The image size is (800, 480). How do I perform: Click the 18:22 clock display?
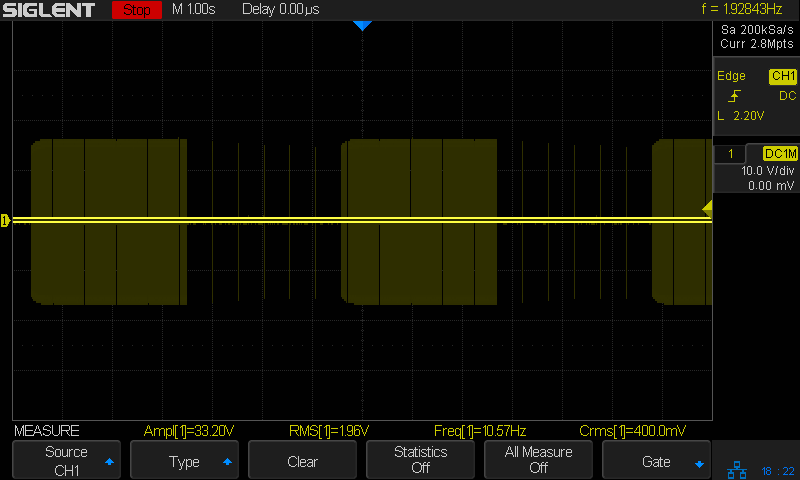778,471
